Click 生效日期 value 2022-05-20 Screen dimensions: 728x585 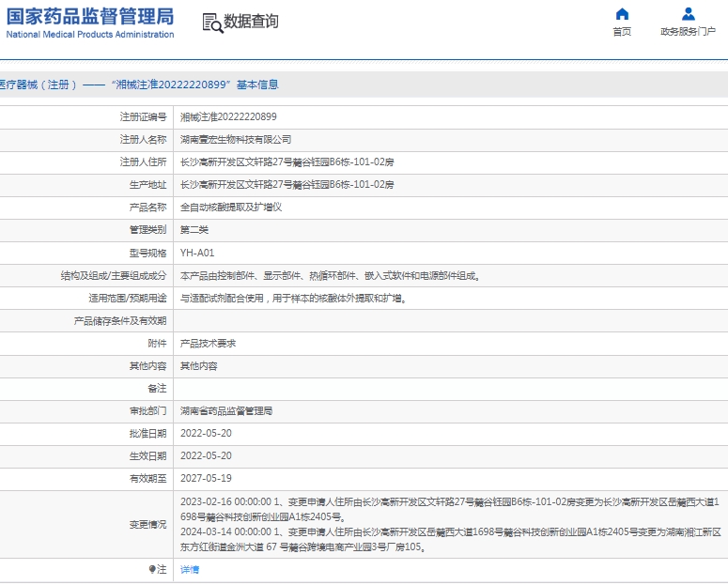[206, 456]
